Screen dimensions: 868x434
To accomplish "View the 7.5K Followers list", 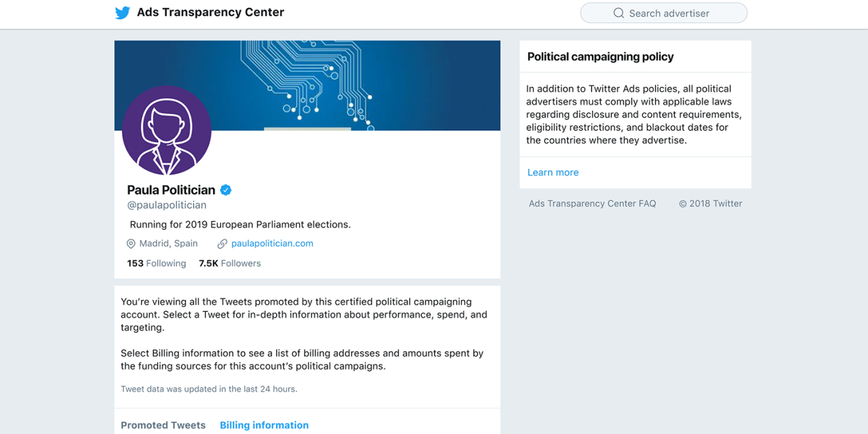I will (x=229, y=263).
